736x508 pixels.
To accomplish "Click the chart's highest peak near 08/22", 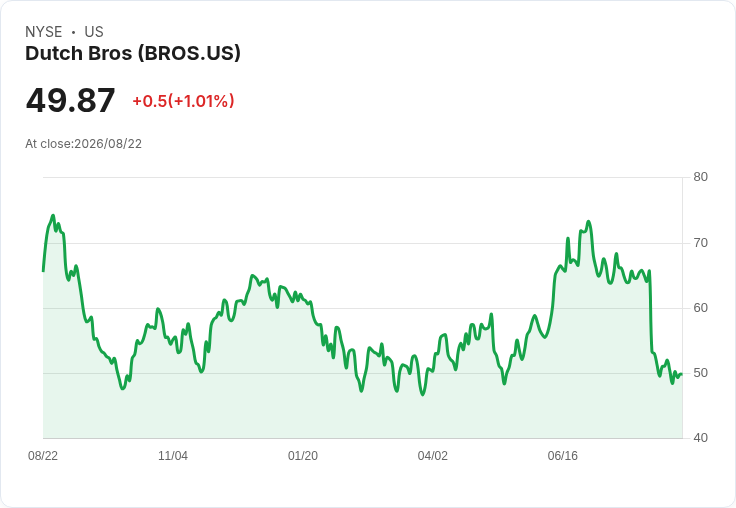I will pyautogui.click(x=53, y=216).
